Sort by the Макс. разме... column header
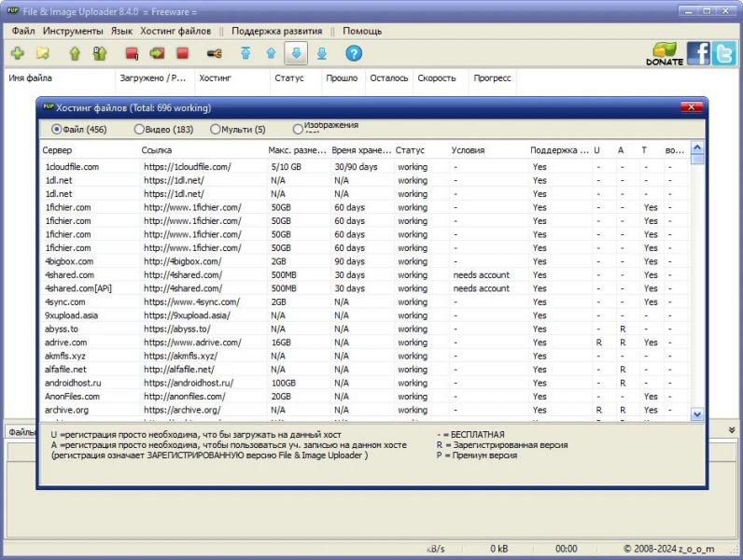This screenshot has width=743, height=560. pos(297,150)
